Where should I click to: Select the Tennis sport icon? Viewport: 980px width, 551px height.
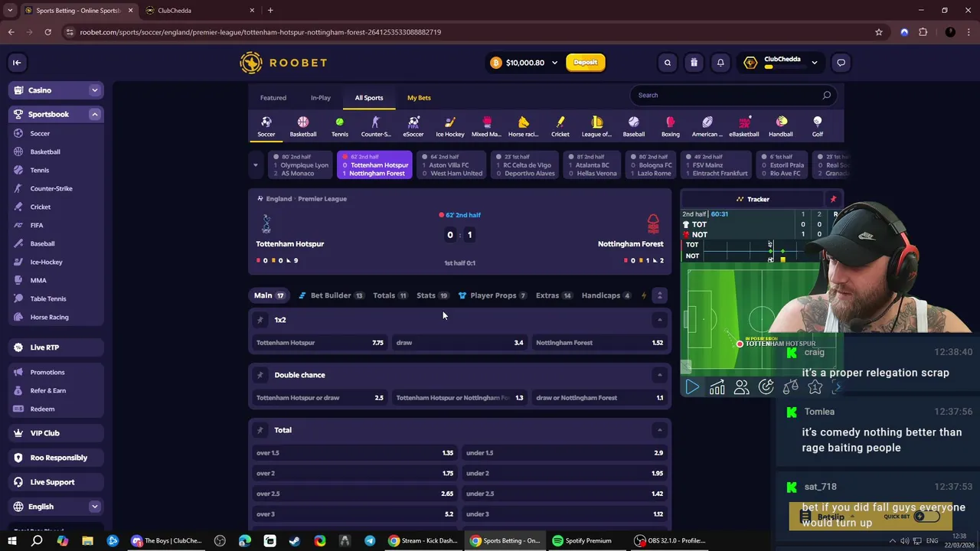click(340, 126)
